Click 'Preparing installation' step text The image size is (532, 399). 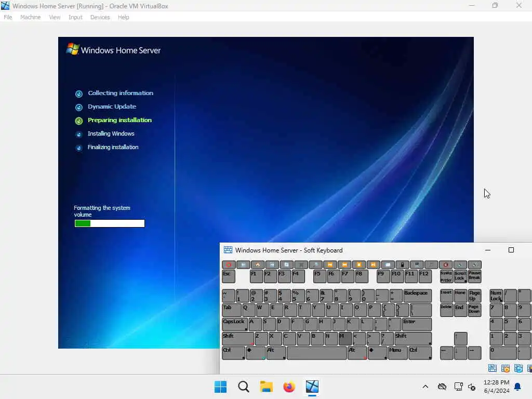(120, 120)
